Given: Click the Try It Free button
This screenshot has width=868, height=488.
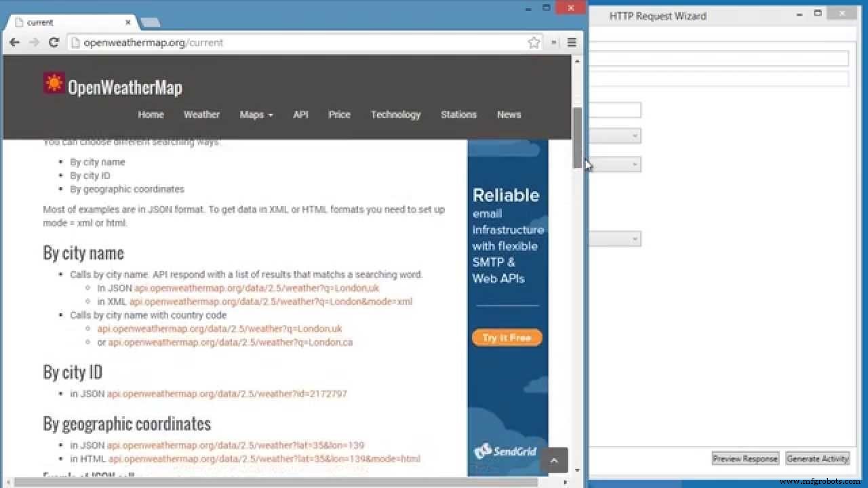Looking at the screenshot, I should (x=506, y=338).
